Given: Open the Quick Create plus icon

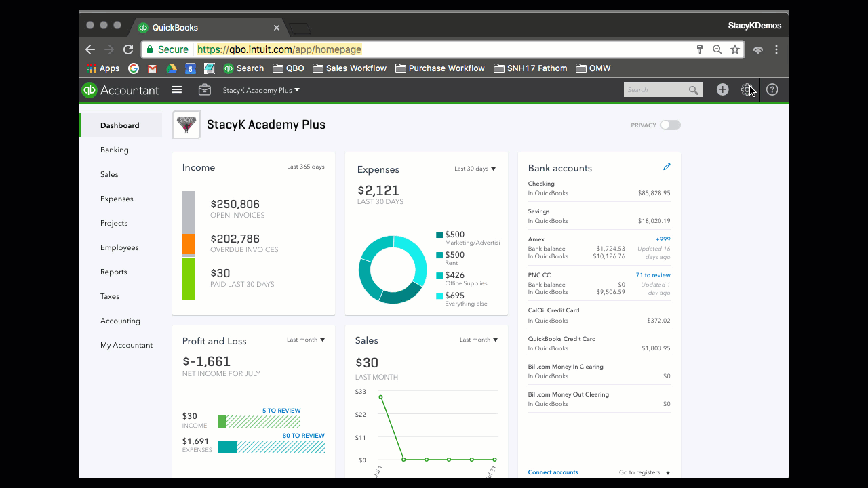Looking at the screenshot, I should 722,89.
